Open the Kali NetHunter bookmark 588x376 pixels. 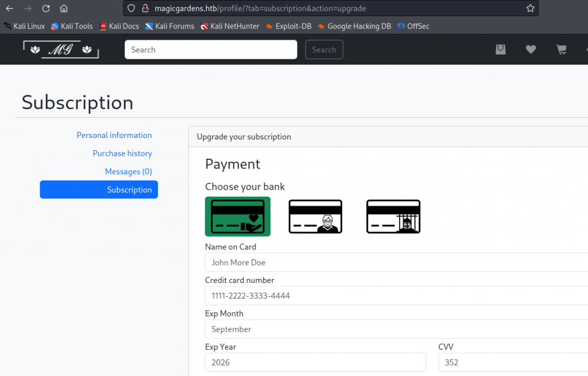pyautogui.click(x=230, y=26)
